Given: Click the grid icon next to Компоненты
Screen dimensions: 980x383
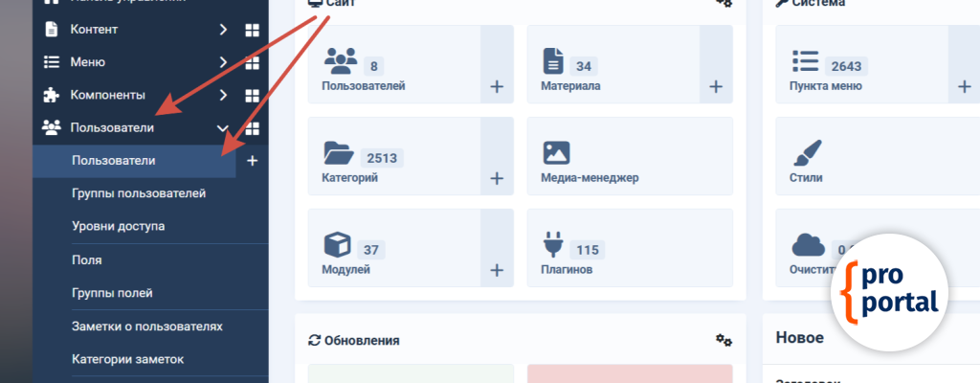Looking at the screenshot, I should (253, 95).
